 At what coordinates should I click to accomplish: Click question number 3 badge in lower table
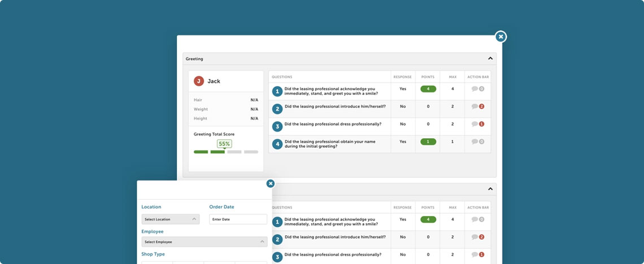[x=277, y=257]
